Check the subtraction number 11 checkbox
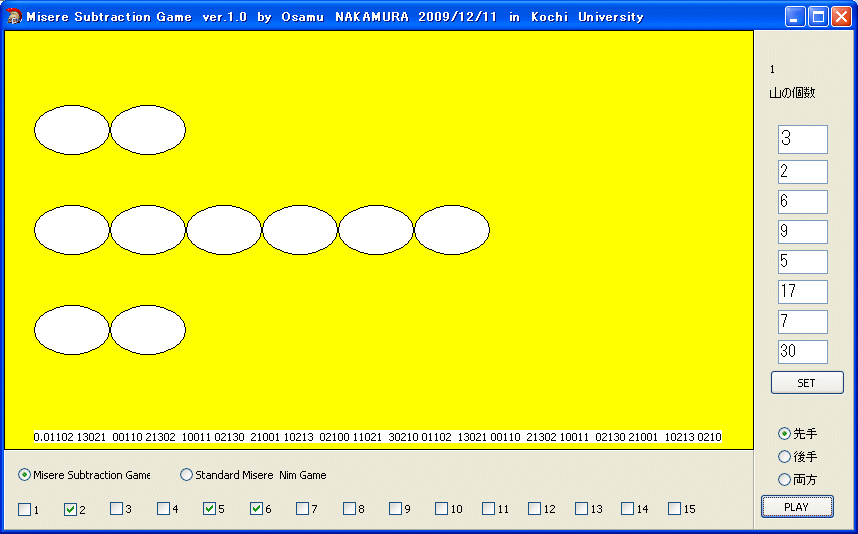Image resolution: width=858 pixels, height=534 pixels. [489, 509]
